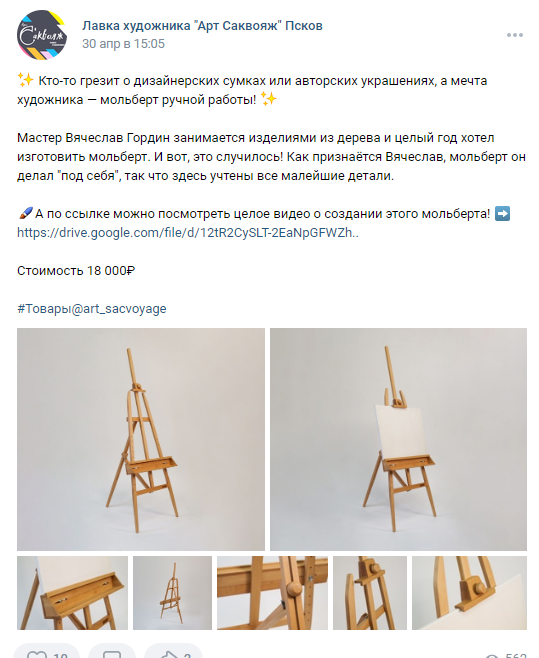Click the right-arrow emoji after video text
Viewport: 539px width, 658px height.
click(x=502, y=214)
